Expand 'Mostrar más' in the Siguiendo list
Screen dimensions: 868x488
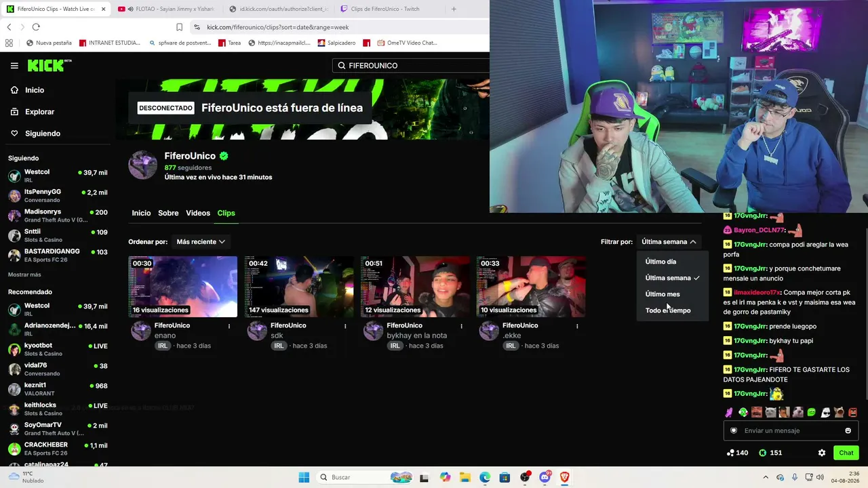click(x=24, y=274)
